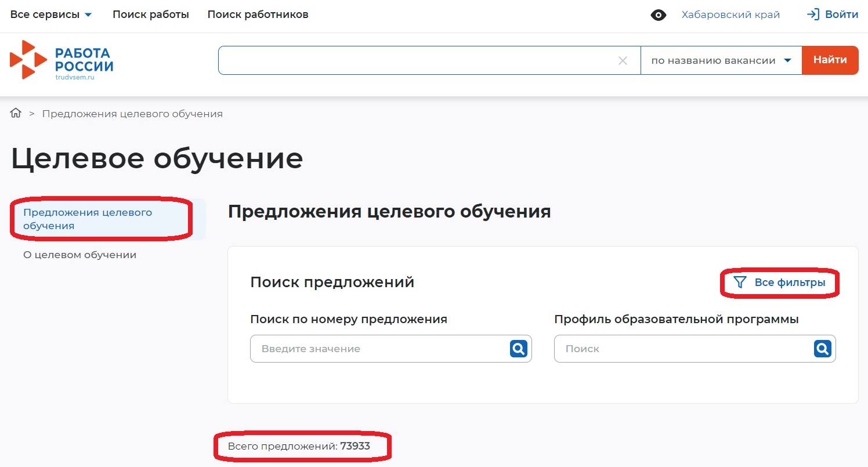Open the 'по названию вакансии' dropdown

pos(721,60)
